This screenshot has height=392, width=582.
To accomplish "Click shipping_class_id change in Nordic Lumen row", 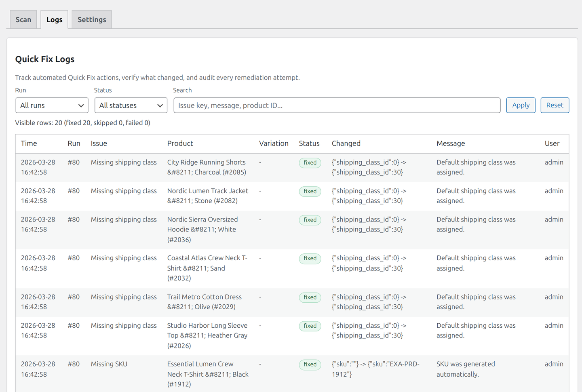I will click(369, 196).
